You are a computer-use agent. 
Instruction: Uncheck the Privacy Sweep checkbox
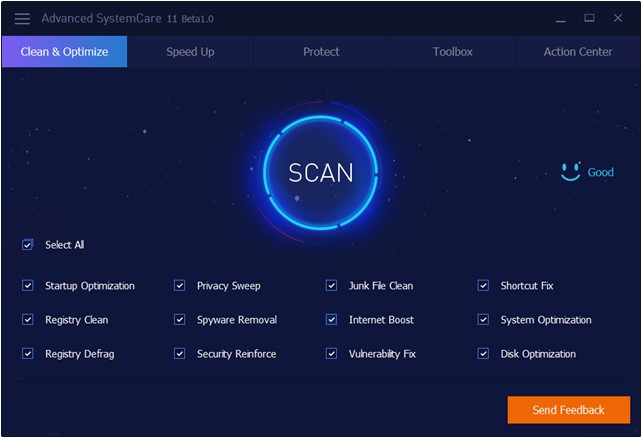(x=179, y=285)
